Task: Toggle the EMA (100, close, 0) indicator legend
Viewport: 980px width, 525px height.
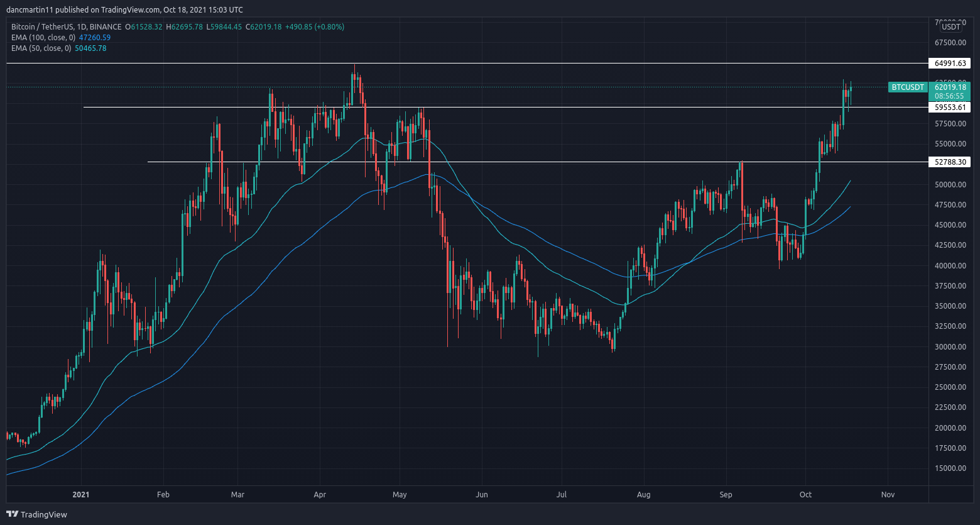Action: pos(43,38)
